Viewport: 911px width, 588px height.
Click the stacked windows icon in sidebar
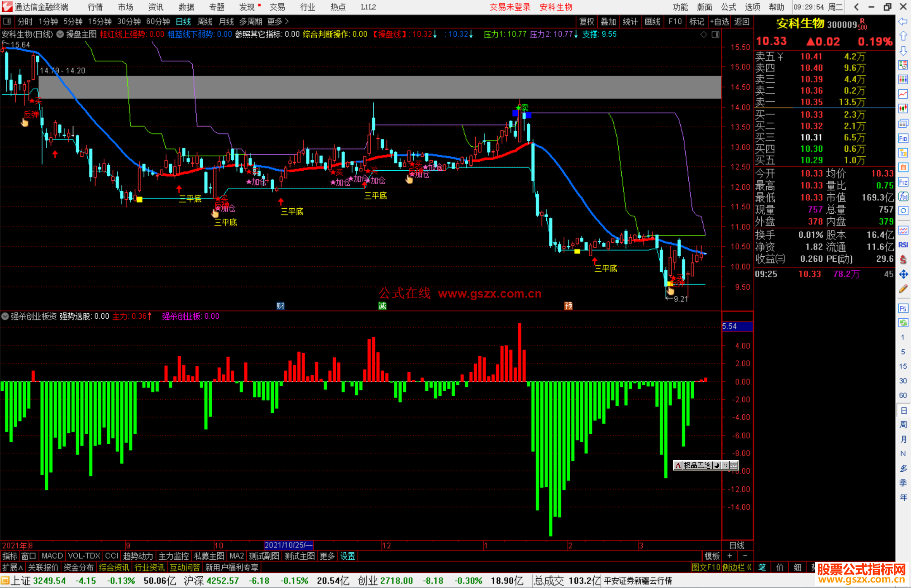pyautogui.click(x=903, y=124)
